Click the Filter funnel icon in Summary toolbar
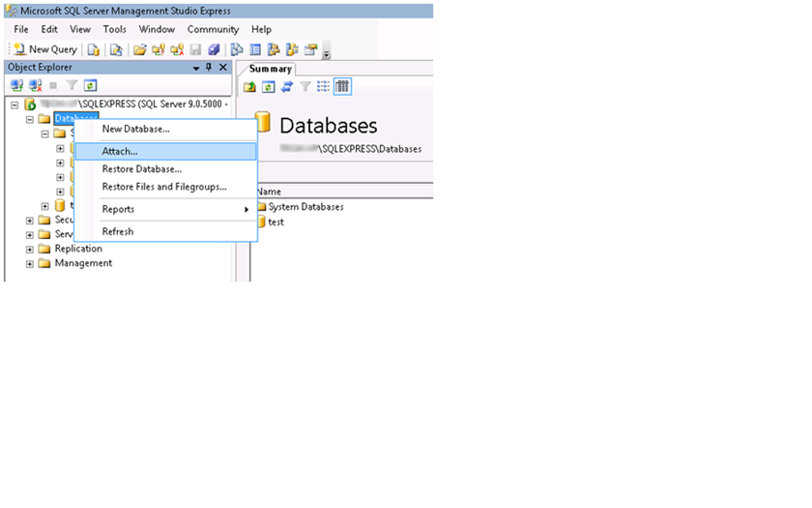The width and height of the screenshot is (812, 508). 305,86
